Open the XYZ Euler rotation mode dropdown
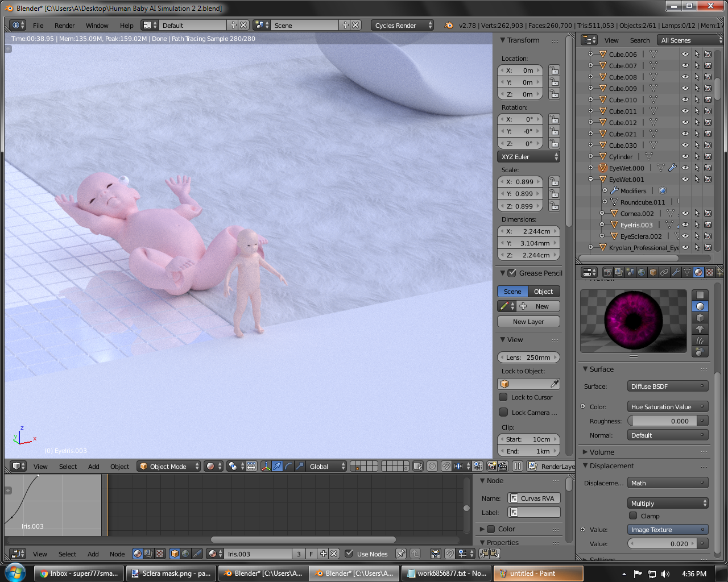The height and width of the screenshot is (582, 728). [529, 157]
